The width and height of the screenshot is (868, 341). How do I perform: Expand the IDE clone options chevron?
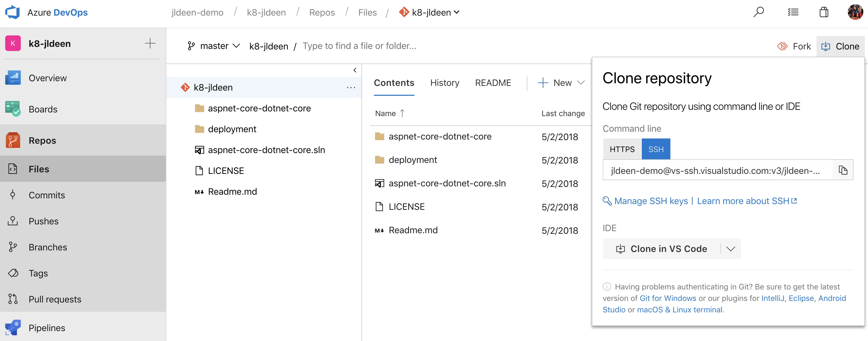pos(730,249)
